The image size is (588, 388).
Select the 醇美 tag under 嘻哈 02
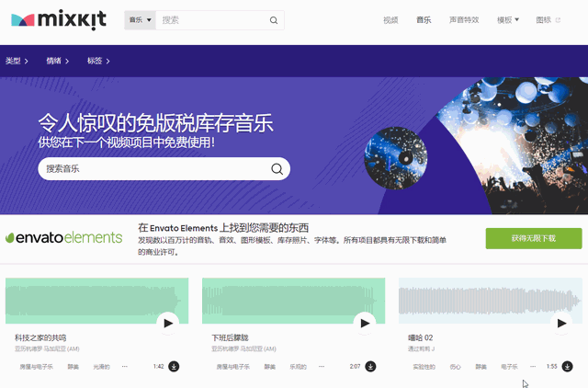481,367
